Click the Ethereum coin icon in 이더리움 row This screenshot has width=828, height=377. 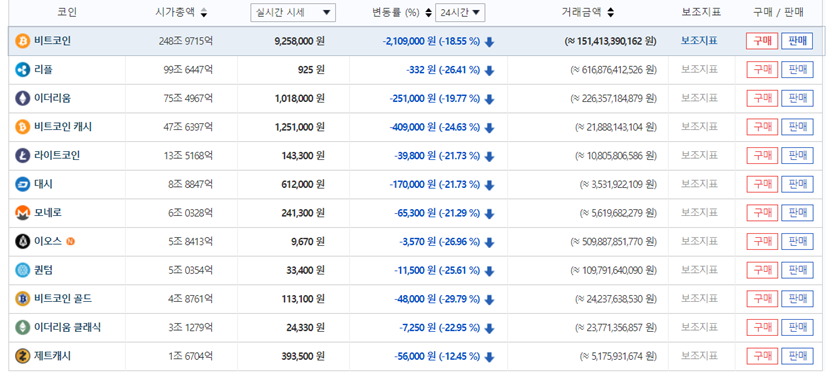pyautogui.click(x=23, y=98)
